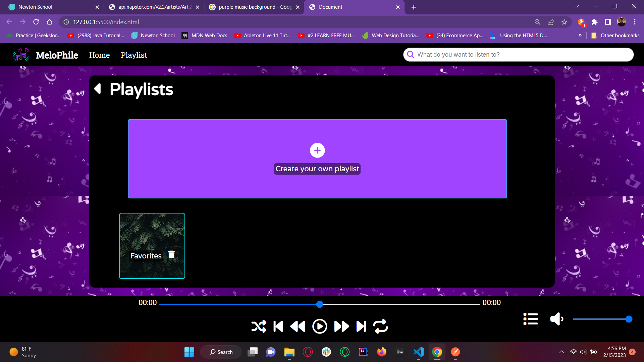This screenshot has width=644, height=362.
Task: Open the Home nav link
Action: pyautogui.click(x=99, y=55)
